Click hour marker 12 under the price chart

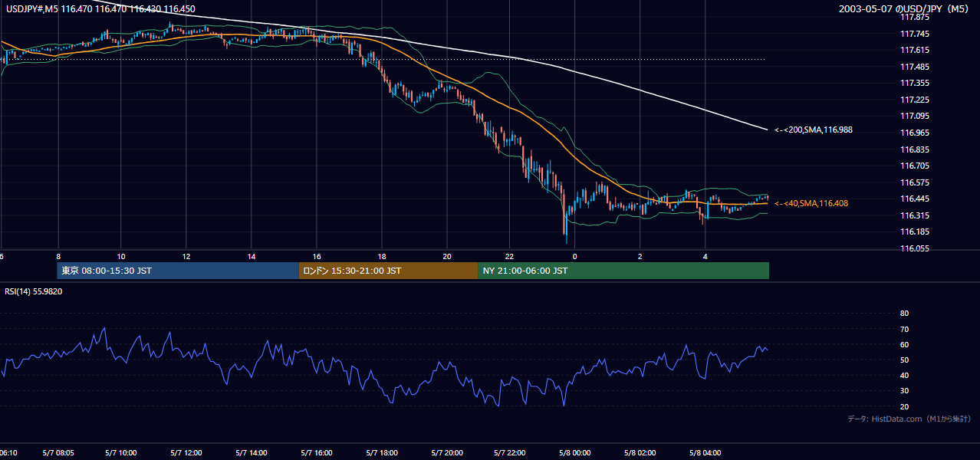(x=186, y=255)
